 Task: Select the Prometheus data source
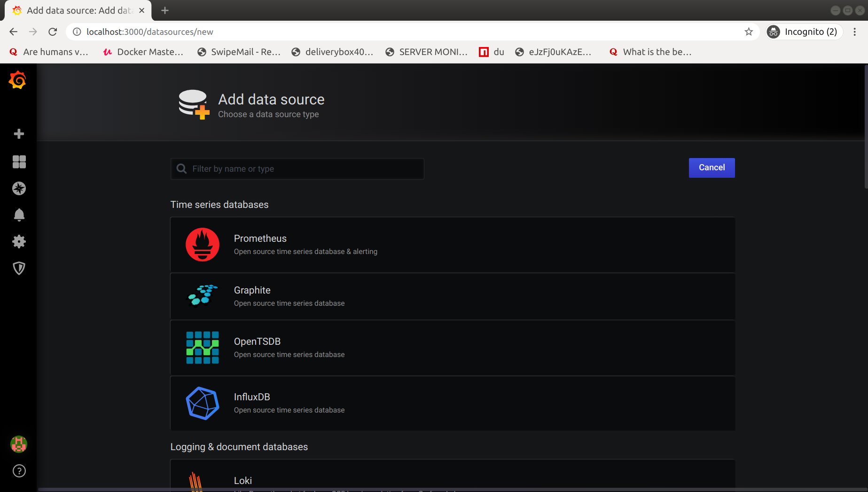click(x=453, y=245)
